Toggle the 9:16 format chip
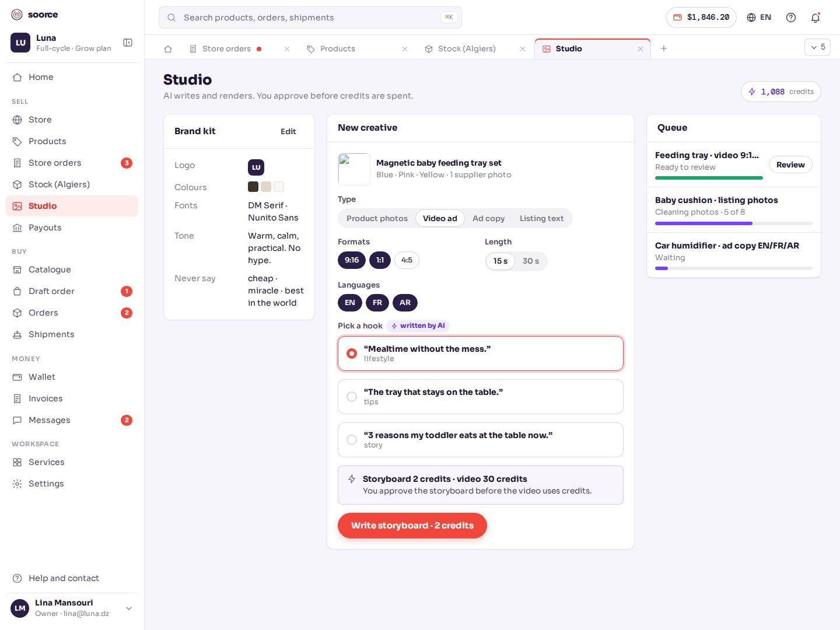840x630 pixels. click(352, 260)
